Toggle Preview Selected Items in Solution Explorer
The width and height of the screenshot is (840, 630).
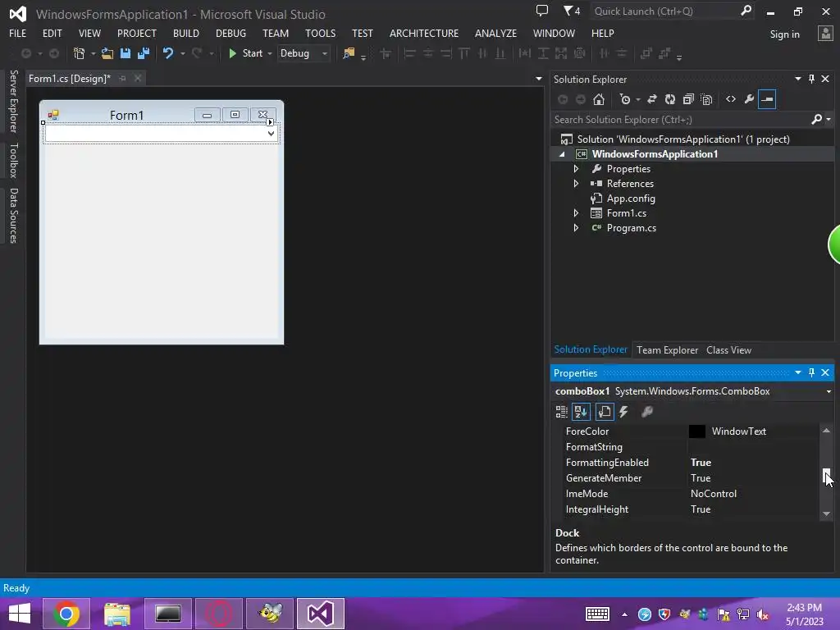pos(767,99)
